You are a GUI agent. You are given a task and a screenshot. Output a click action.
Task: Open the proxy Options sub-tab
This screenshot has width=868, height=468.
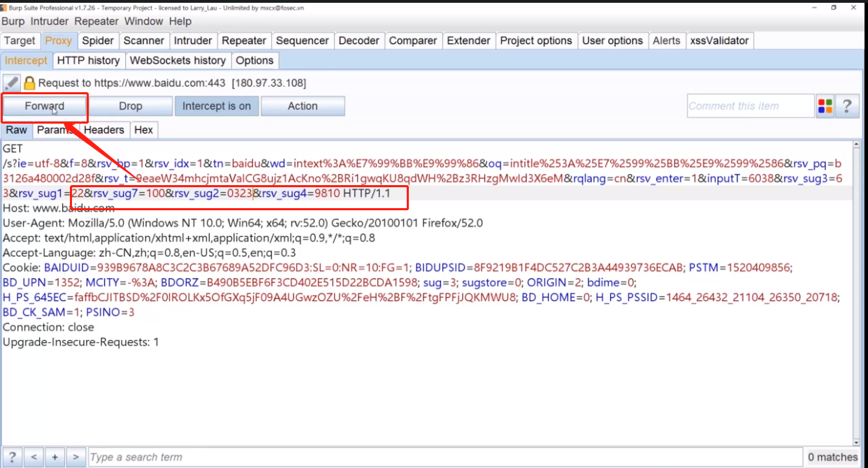[255, 60]
